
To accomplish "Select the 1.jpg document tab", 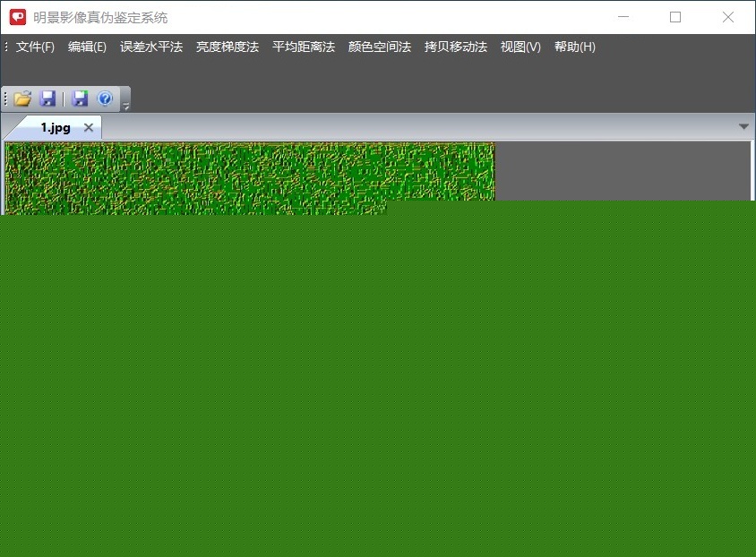I will (x=56, y=128).
